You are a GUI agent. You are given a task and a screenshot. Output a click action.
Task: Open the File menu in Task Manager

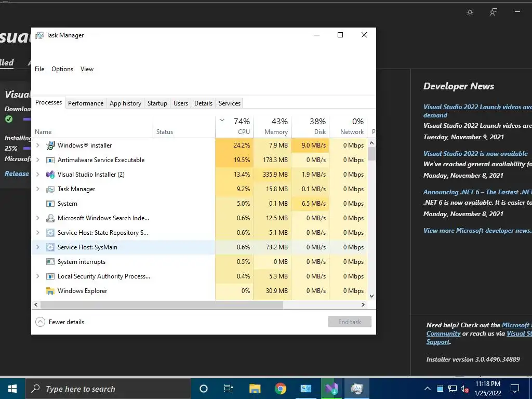point(39,69)
